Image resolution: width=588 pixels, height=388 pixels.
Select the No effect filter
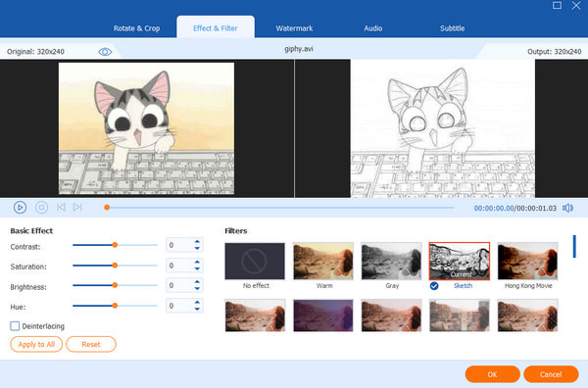click(255, 262)
